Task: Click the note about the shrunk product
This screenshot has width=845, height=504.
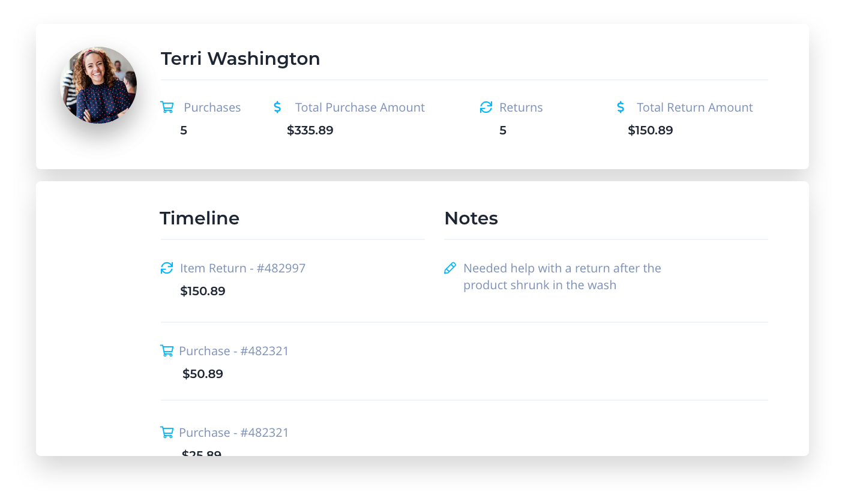Action: tap(562, 277)
